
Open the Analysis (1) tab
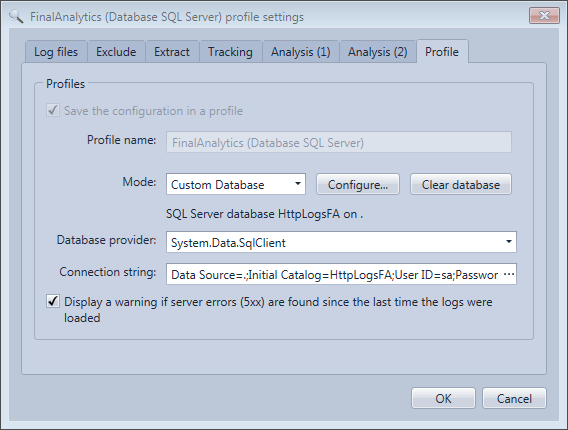301,52
